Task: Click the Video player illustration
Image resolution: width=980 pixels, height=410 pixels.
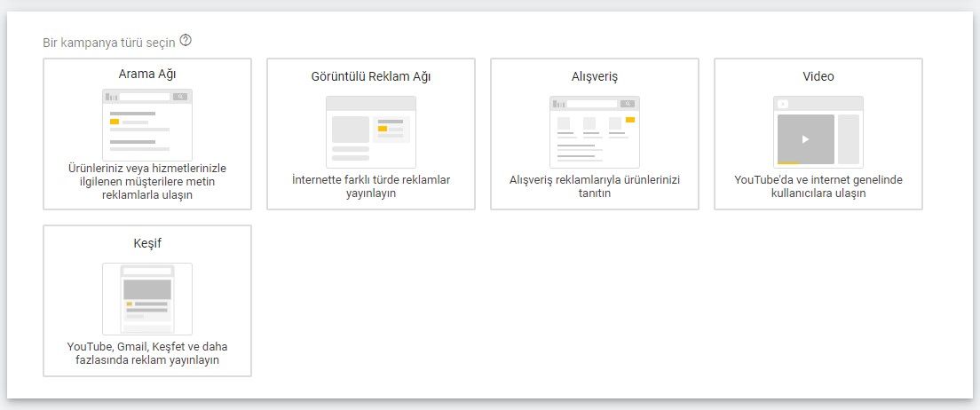Action: point(818,132)
